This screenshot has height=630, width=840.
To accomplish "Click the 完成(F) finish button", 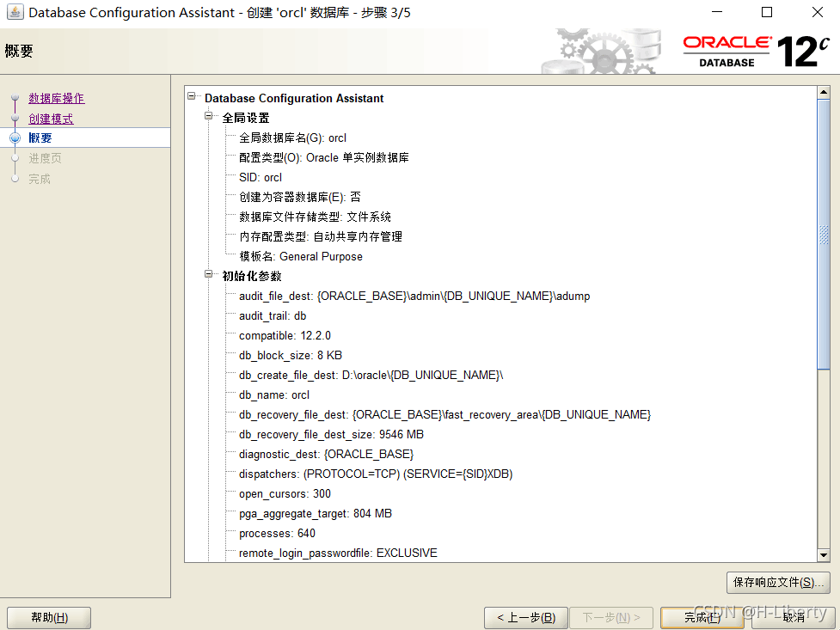I will pos(702,618).
